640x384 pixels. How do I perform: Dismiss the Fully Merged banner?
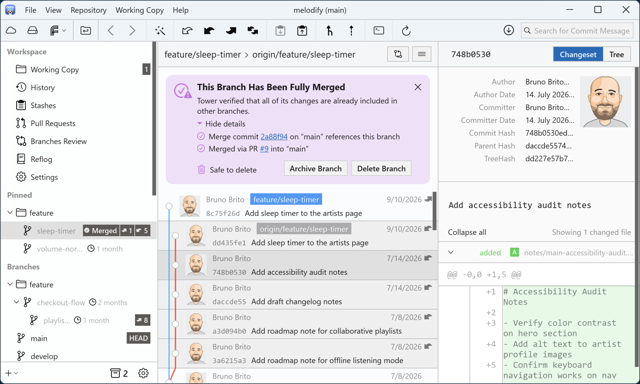tap(418, 87)
